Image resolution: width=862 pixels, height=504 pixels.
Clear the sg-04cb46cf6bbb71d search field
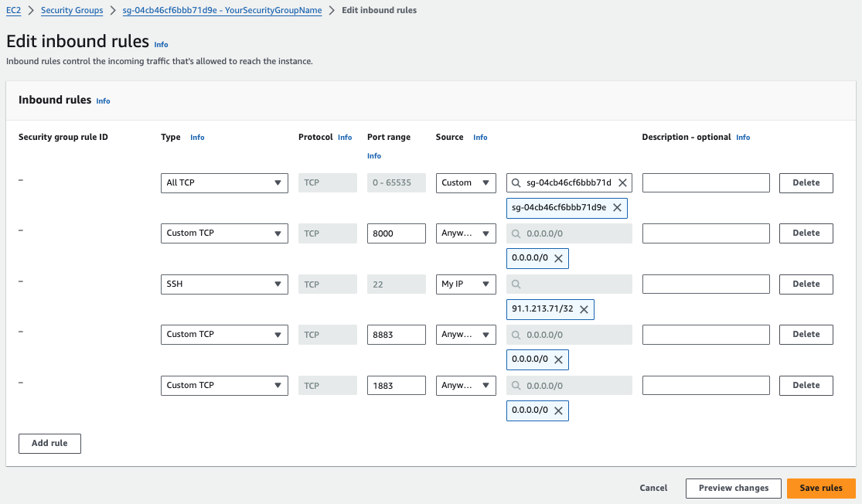tap(622, 183)
